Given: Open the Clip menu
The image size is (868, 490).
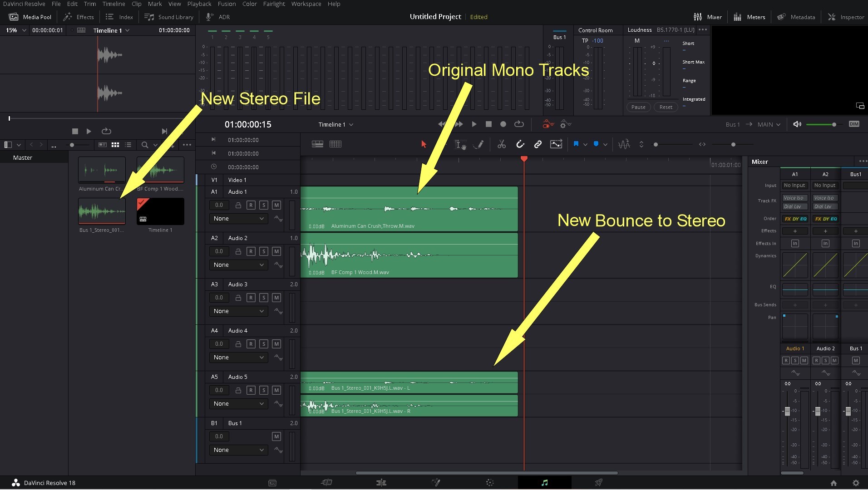Looking at the screenshot, I should [136, 4].
